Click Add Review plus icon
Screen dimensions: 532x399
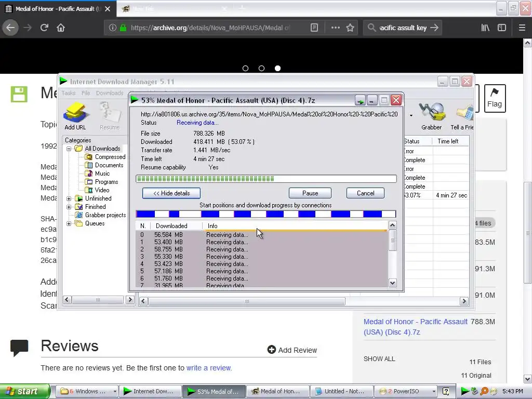pyautogui.click(x=271, y=350)
